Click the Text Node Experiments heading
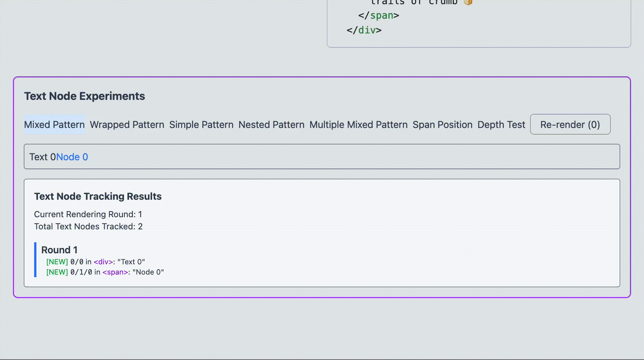This screenshot has height=360, width=644. [85, 96]
